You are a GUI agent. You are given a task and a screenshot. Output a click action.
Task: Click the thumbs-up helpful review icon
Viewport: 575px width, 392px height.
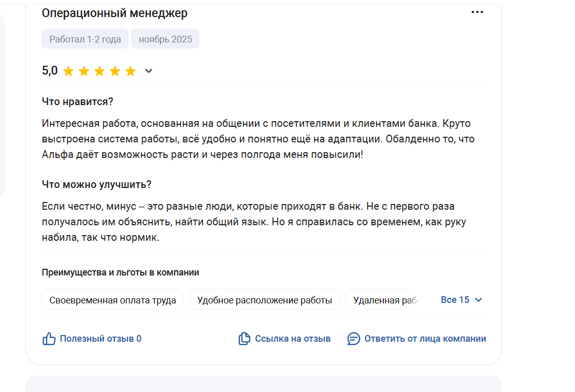tap(49, 339)
